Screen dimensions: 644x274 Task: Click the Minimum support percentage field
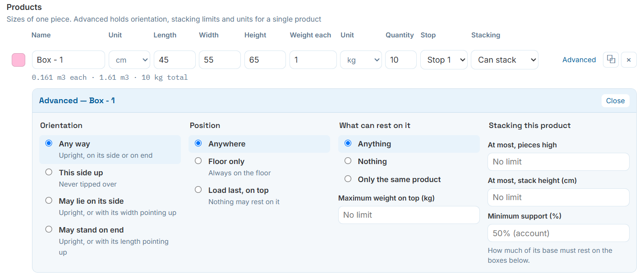pyautogui.click(x=558, y=233)
